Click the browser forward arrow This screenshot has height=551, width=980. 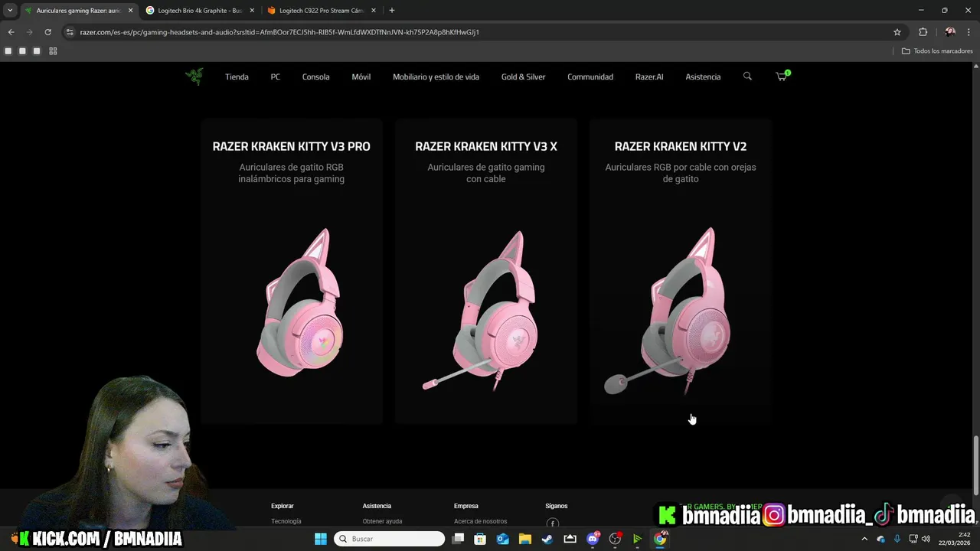click(x=29, y=32)
